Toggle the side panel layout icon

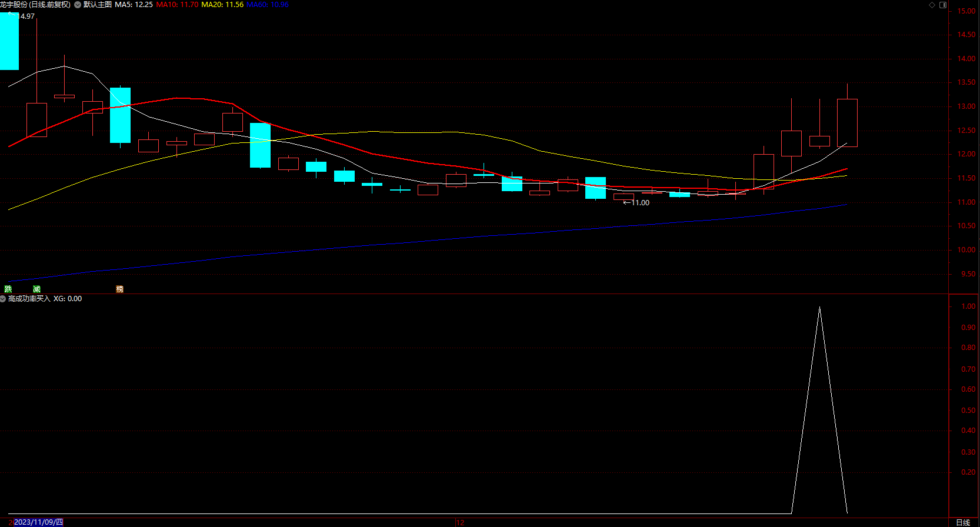point(943,5)
